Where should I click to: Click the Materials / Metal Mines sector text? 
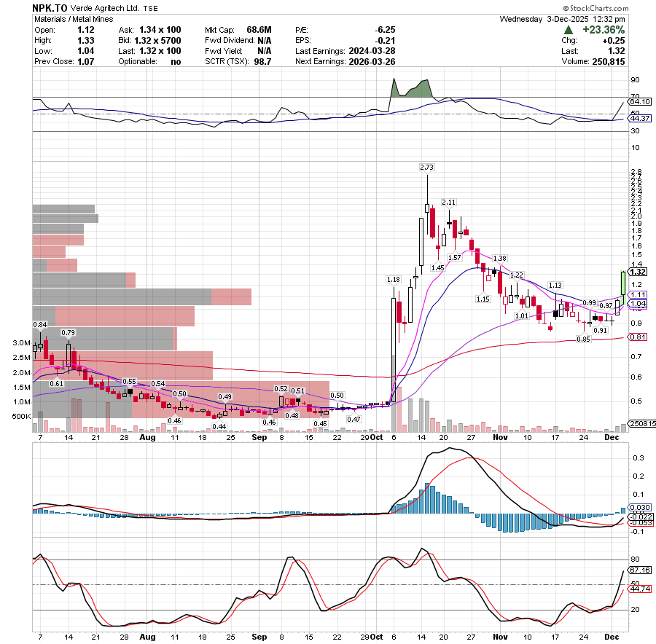coord(74,19)
